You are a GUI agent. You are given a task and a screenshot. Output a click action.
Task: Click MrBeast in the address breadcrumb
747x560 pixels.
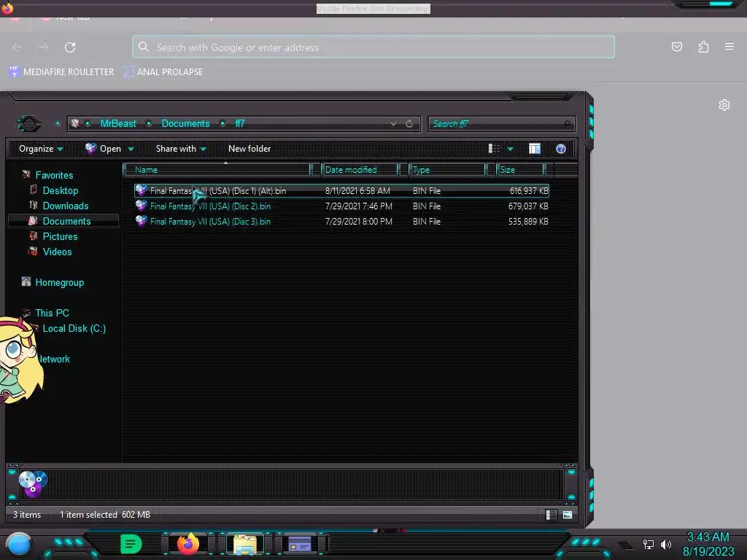tap(118, 124)
